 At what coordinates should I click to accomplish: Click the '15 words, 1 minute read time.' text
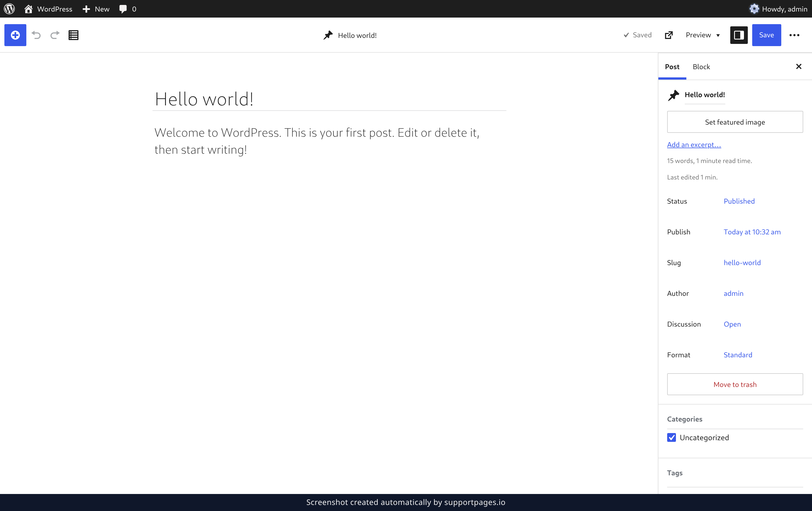(x=709, y=161)
